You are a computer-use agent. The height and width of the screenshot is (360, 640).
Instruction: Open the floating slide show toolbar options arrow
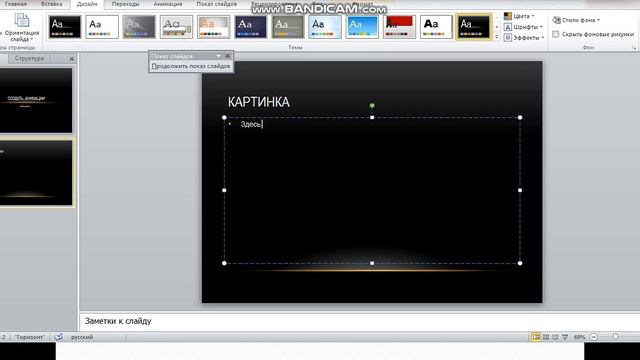(x=218, y=56)
